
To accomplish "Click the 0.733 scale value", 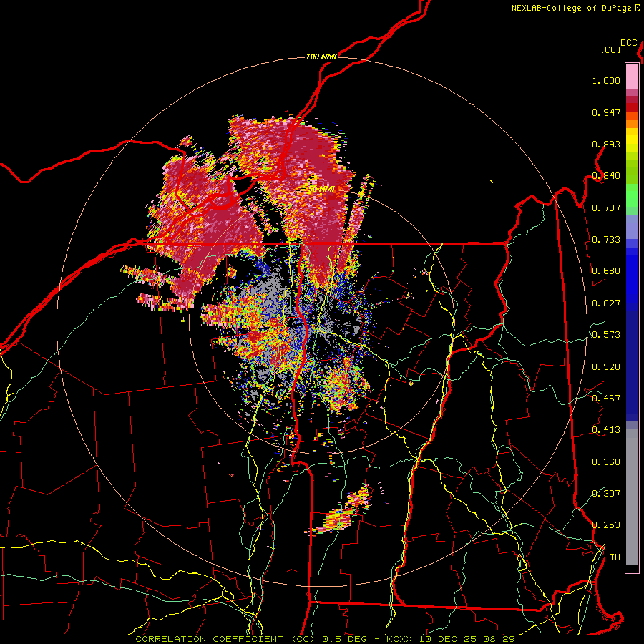I will point(606,240).
